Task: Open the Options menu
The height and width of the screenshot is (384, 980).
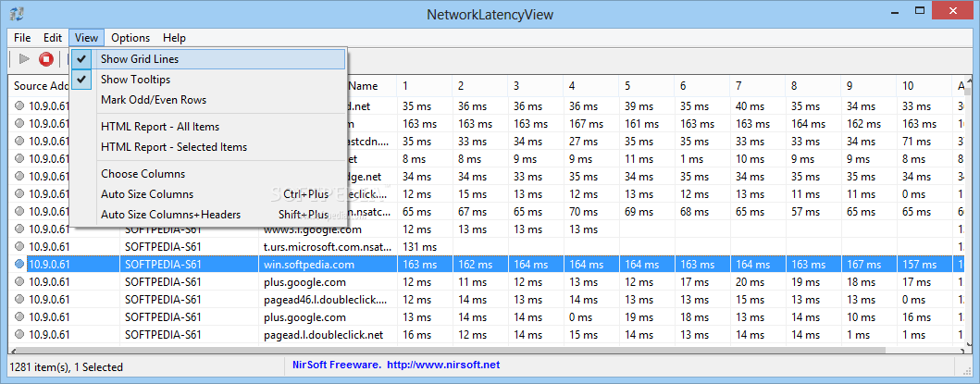Action: (x=130, y=38)
